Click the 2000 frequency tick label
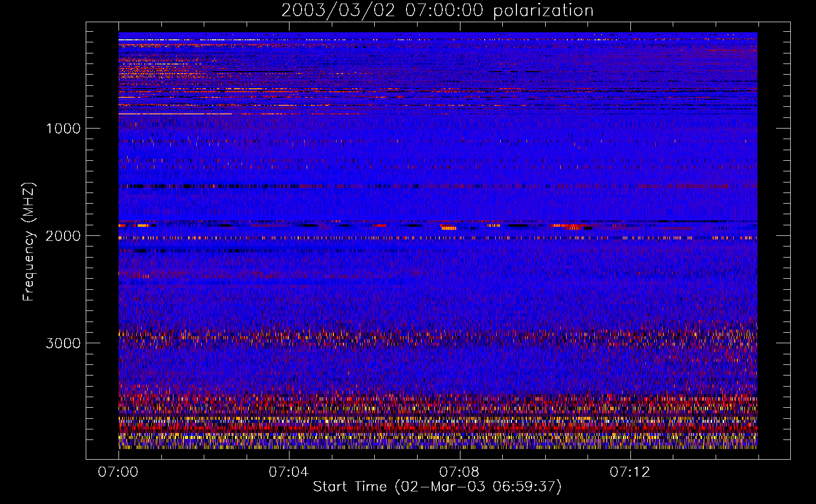 click(x=63, y=236)
